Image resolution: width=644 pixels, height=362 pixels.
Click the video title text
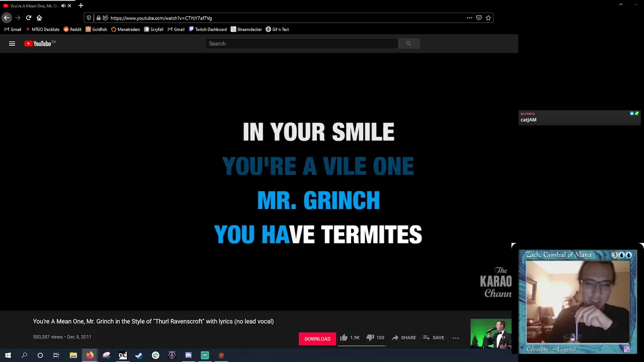pos(153,321)
